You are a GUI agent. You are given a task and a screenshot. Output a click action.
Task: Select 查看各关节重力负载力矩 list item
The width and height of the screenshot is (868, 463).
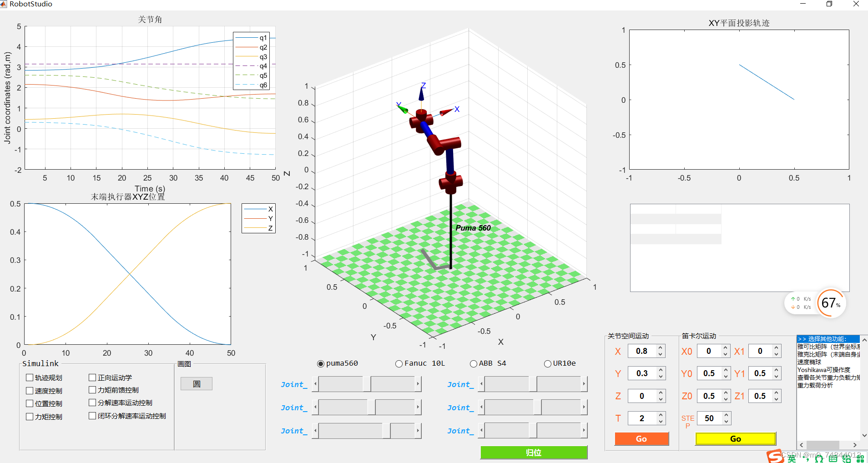tap(828, 377)
